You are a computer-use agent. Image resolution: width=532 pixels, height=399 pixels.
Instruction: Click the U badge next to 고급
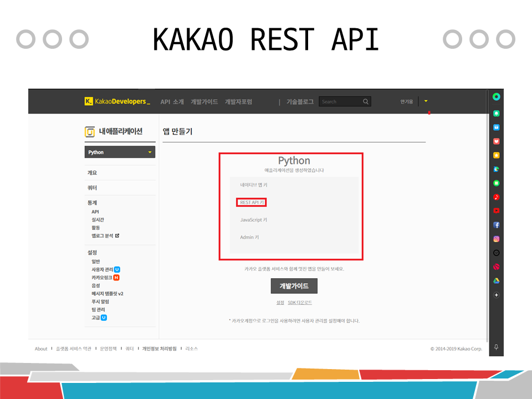(104, 318)
